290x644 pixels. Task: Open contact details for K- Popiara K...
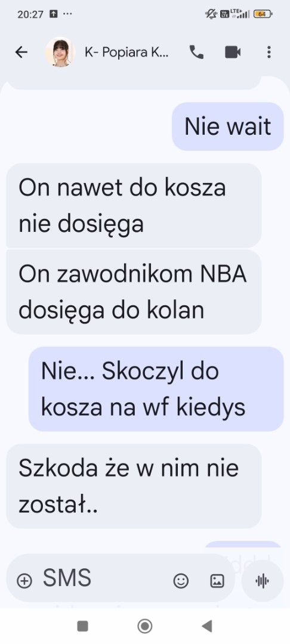tap(127, 52)
